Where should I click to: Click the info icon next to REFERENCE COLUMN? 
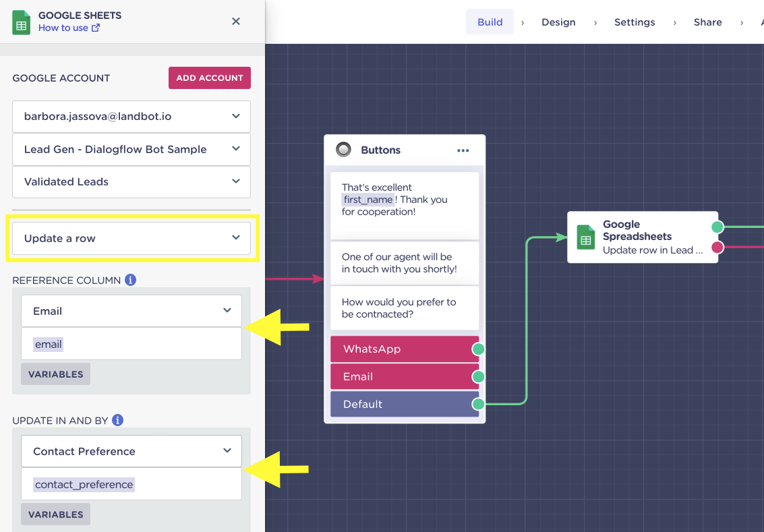click(x=130, y=280)
